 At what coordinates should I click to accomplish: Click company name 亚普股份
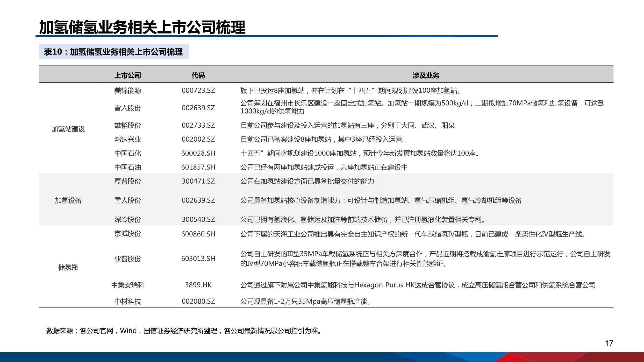click(128, 258)
